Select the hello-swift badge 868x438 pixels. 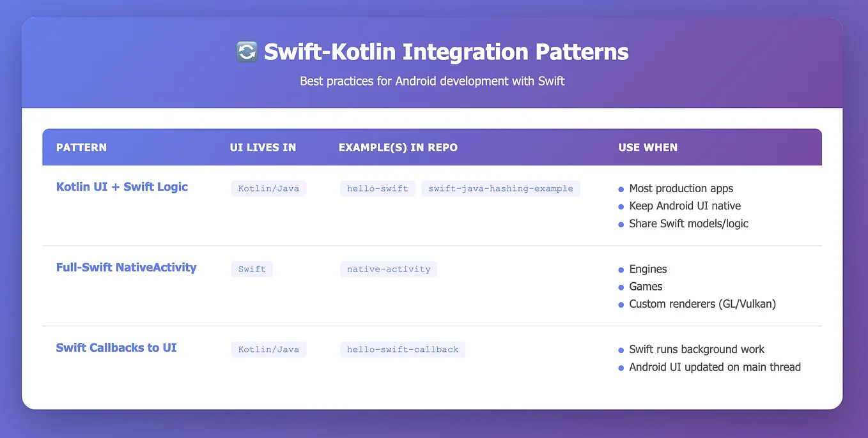coord(377,188)
